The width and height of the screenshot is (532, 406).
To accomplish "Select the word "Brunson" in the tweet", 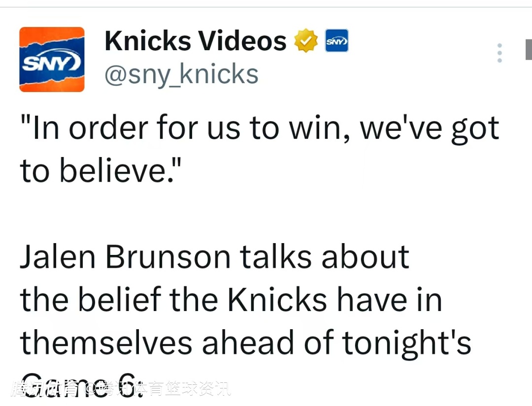I will pos(168,256).
